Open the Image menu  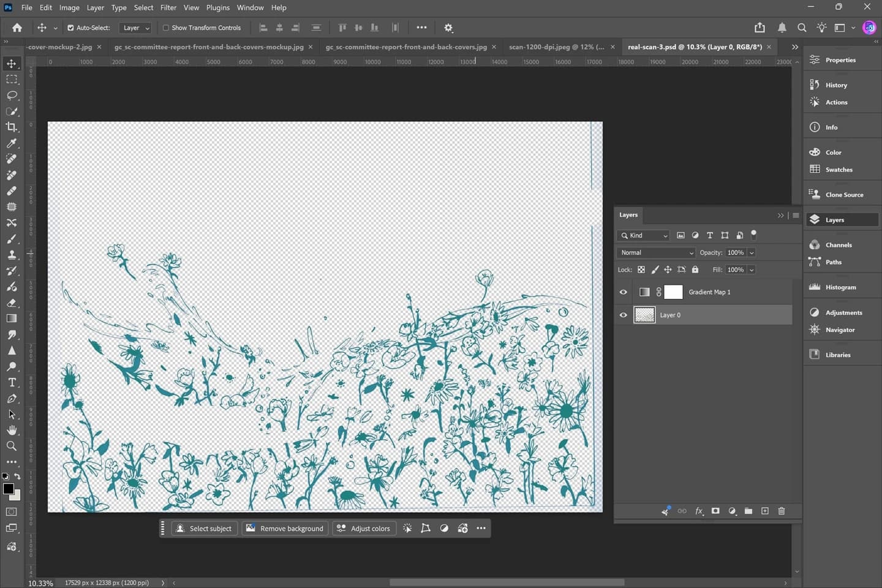pyautogui.click(x=69, y=8)
